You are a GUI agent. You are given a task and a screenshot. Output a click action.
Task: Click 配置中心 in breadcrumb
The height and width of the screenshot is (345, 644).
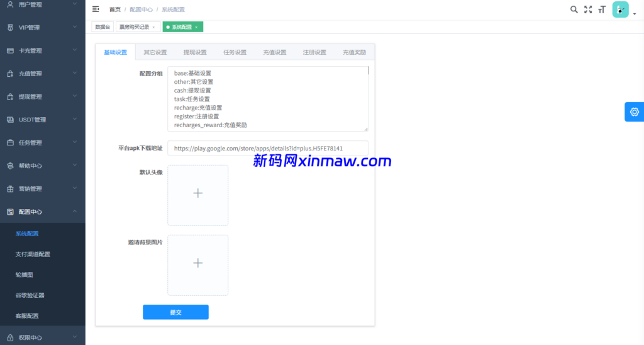click(x=142, y=9)
